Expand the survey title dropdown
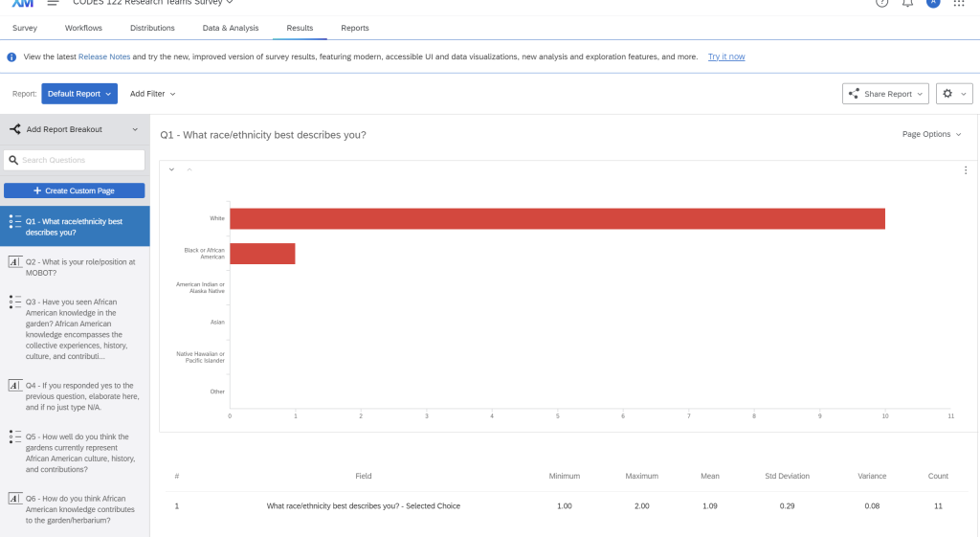The height and width of the screenshot is (537, 980). (x=230, y=3)
